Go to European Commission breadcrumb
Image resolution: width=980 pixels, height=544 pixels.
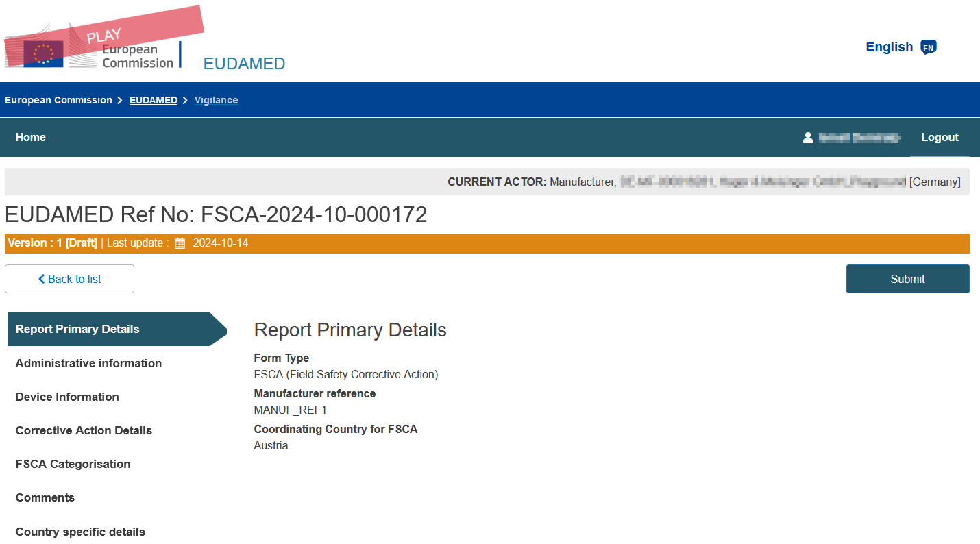coord(58,100)
